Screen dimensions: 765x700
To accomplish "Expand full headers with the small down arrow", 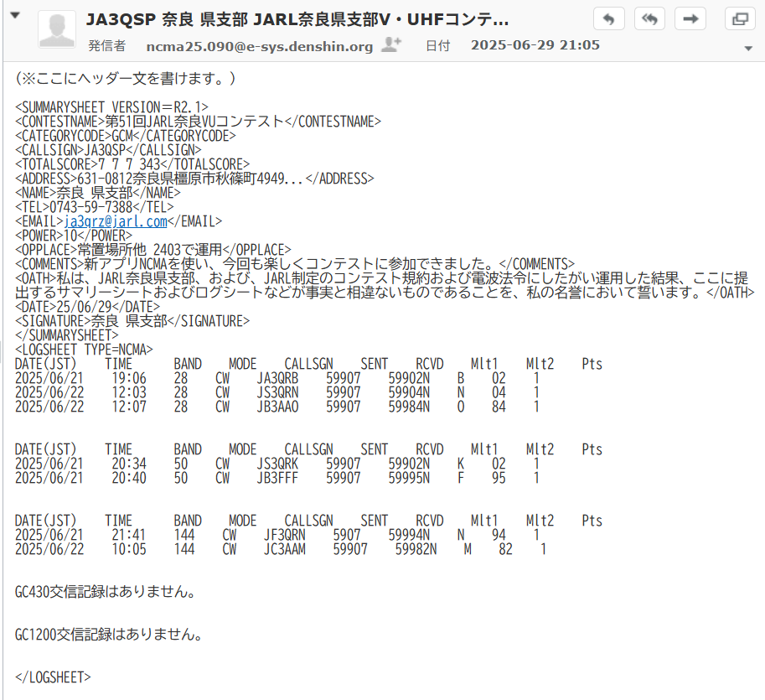I will pyautogui.click(x=748, y=49).
